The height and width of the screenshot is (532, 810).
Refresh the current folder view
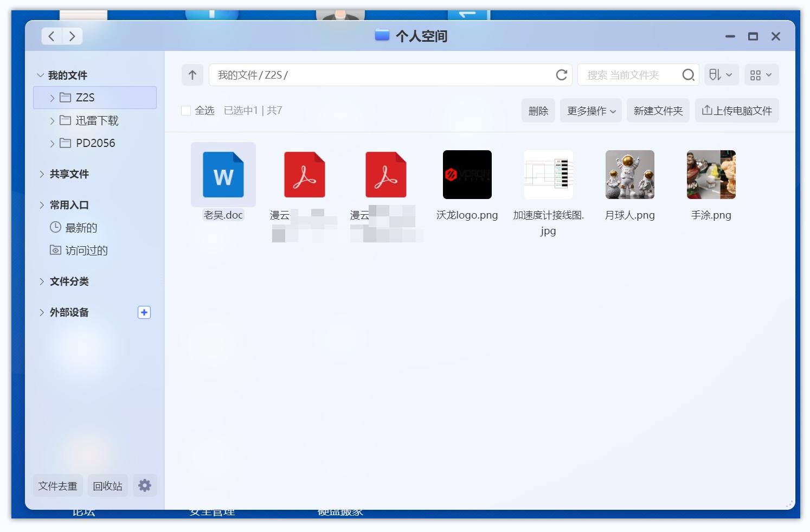pos(561,75)
